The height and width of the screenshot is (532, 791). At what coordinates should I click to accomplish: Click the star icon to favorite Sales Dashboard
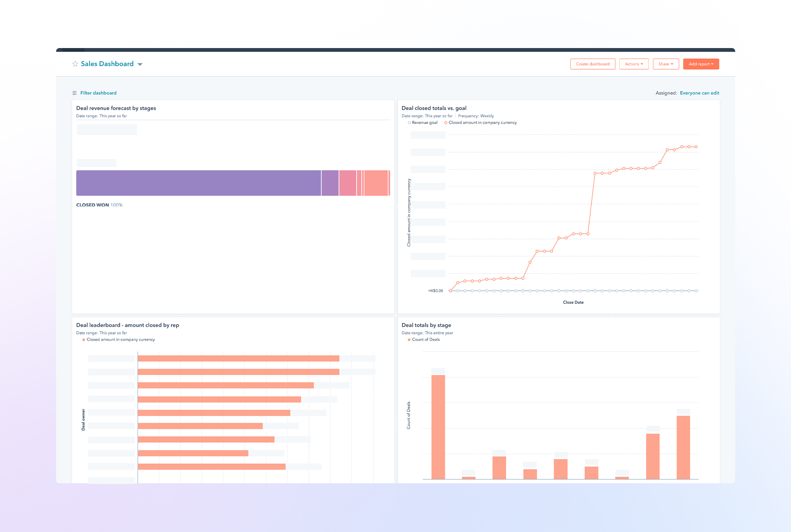pyautogui.click(x=75, y=64)
